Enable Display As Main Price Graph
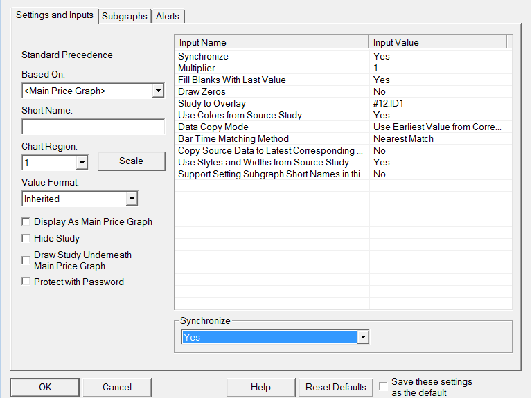Image resolution: width=532 pixels, height=407 pixels. 26,221
